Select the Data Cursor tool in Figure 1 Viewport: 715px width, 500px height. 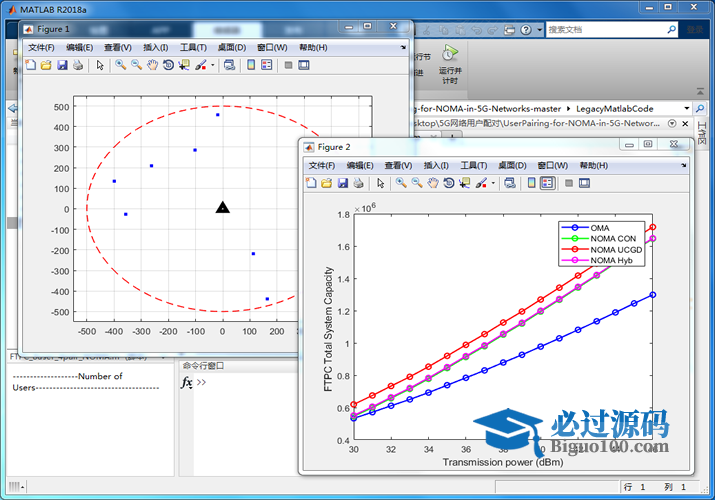pyautogui.click(x=185, y=65)
